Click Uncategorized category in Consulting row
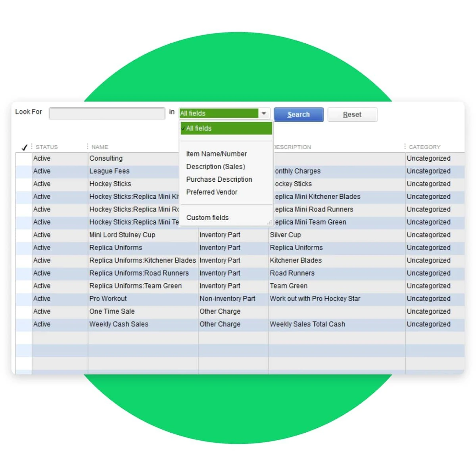This screenshot has width=476, height=476. pyautogui.click(x=429, y=158)
